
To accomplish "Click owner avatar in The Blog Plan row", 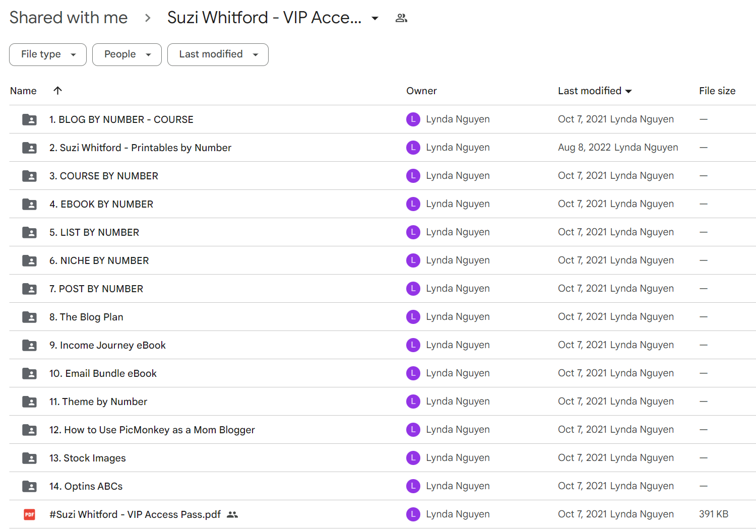I will 413,317.
